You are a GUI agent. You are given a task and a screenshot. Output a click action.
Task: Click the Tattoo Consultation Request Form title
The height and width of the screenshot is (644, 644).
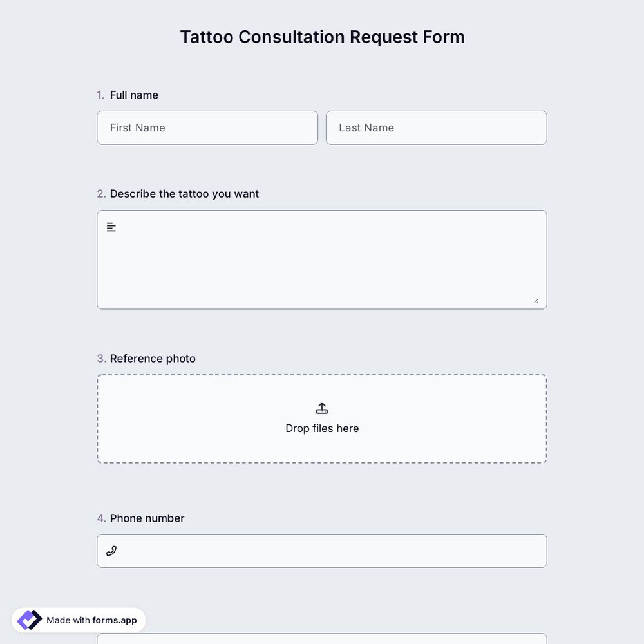[322, 37]
